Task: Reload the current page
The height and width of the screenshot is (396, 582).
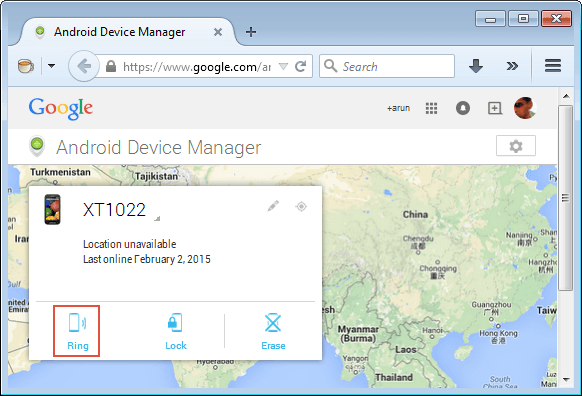Action: 301,66
